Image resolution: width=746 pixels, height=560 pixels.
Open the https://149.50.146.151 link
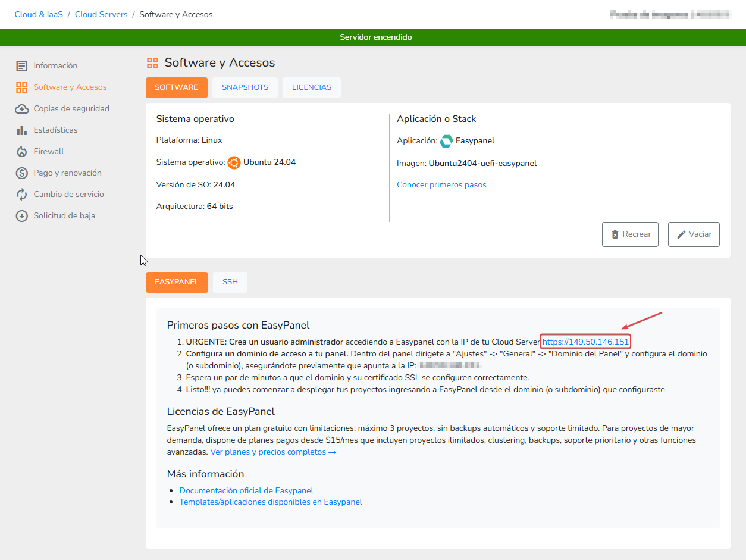pyautogui.click(x=585, y=342)
